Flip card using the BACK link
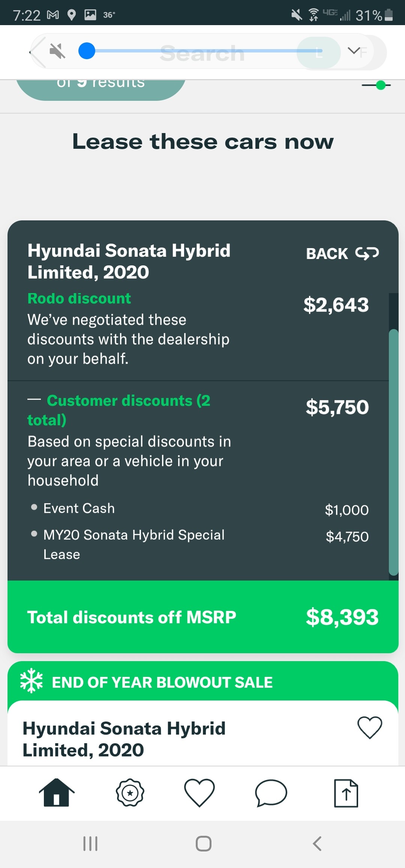The width and height of the screenshot is (405, 868). (342, 254)
